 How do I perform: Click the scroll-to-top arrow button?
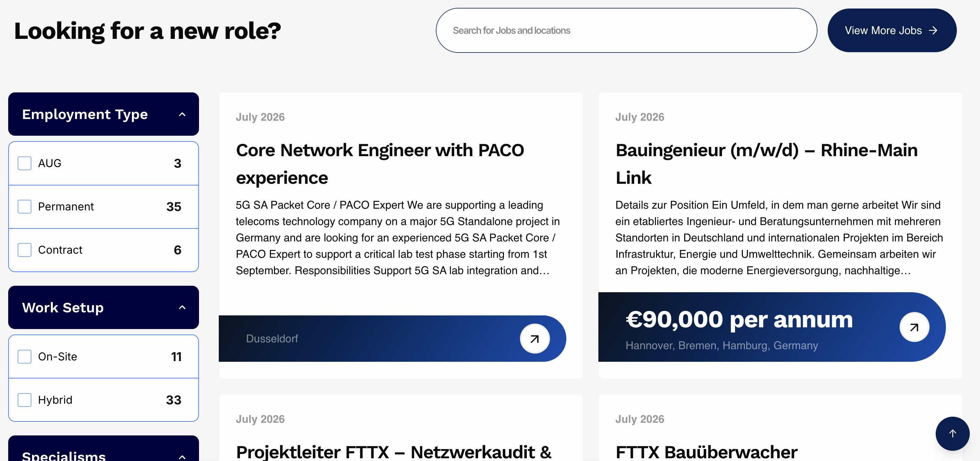coord(952,433)
